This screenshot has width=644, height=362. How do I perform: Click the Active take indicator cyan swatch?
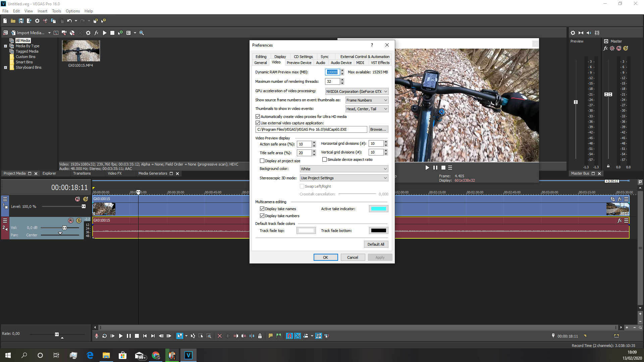[x=379, y=209]
